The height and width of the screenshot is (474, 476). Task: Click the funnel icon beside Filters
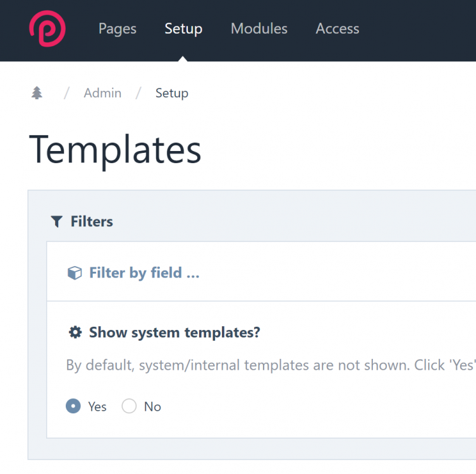57,222
